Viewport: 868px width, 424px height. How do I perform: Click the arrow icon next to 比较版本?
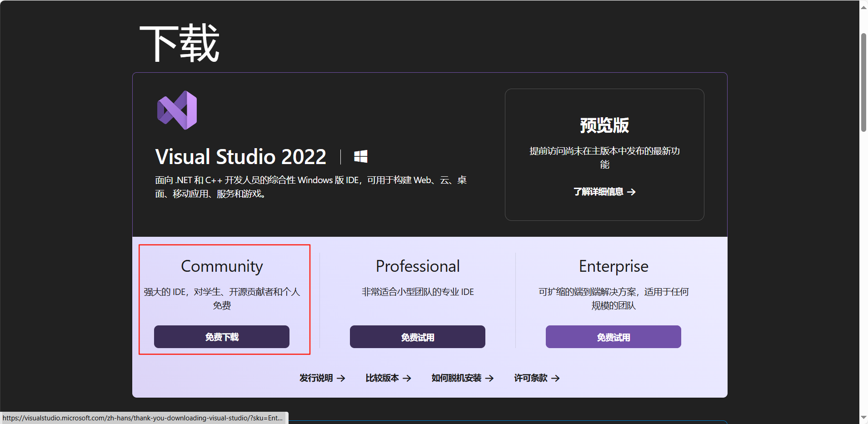tap(408, 378)
